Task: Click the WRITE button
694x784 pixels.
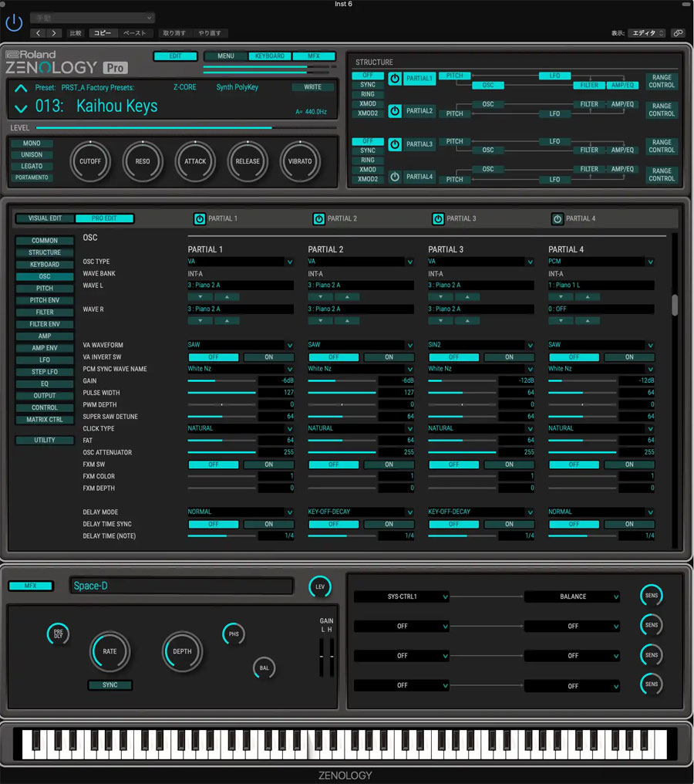Action: pyautogui.click(x=312, y=87)
